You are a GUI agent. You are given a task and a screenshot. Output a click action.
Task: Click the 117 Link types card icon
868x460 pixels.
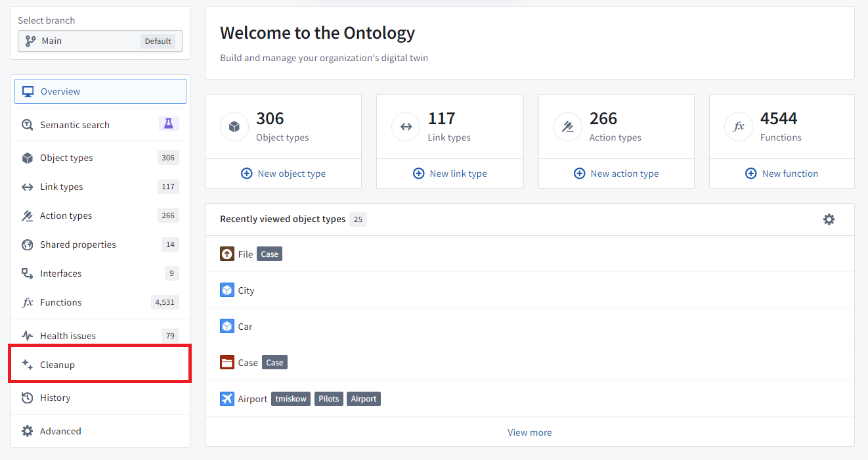pos(406,127)
